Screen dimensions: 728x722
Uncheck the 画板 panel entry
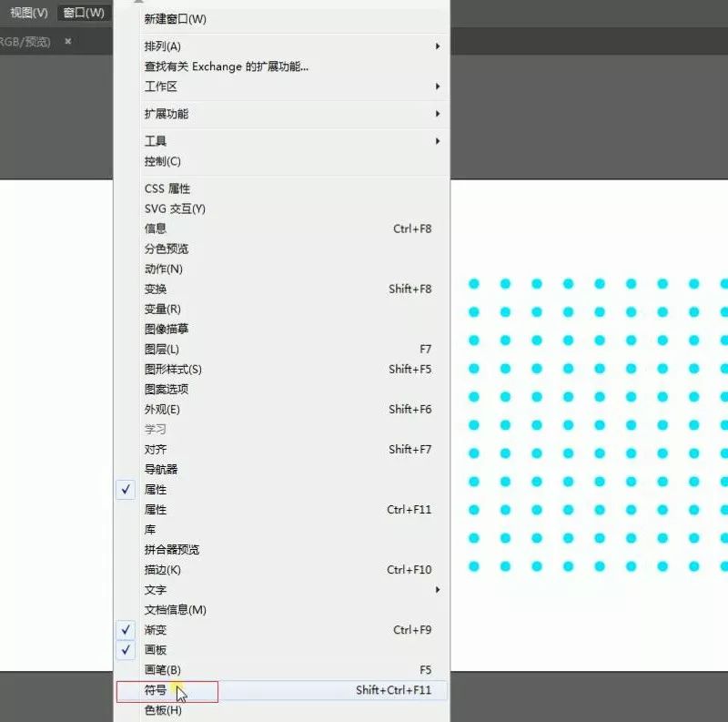click(x=156, y=650)
